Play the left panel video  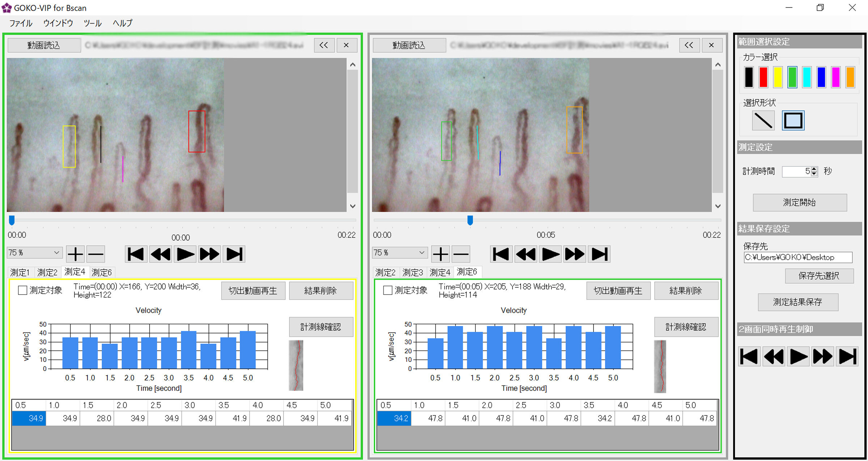click(x=185, y=254)
